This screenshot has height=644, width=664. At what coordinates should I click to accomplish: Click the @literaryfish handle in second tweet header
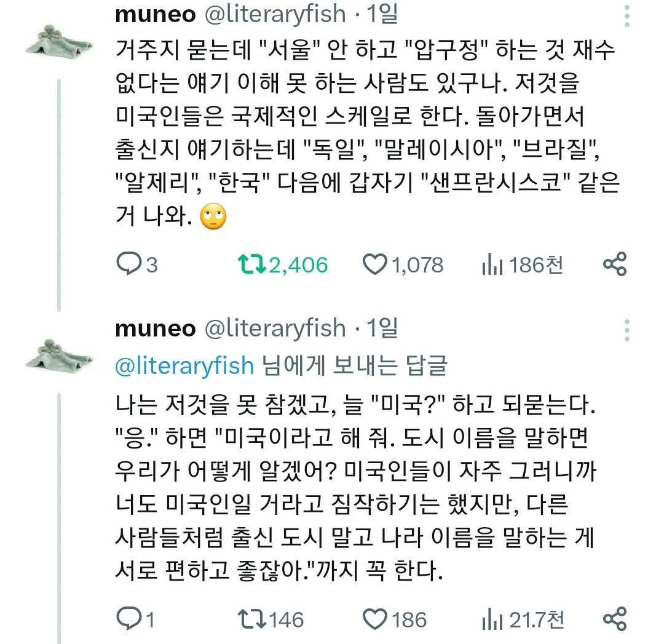(x=274, y=329)
